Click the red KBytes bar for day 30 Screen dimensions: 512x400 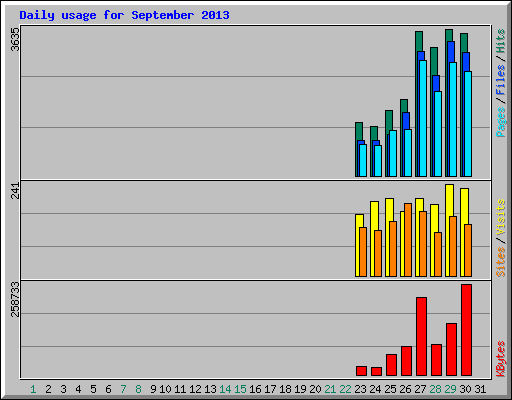tap(466, 330)
